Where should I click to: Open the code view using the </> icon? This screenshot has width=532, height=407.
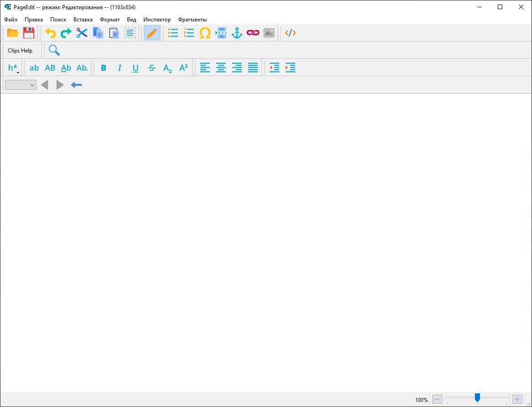290,33
